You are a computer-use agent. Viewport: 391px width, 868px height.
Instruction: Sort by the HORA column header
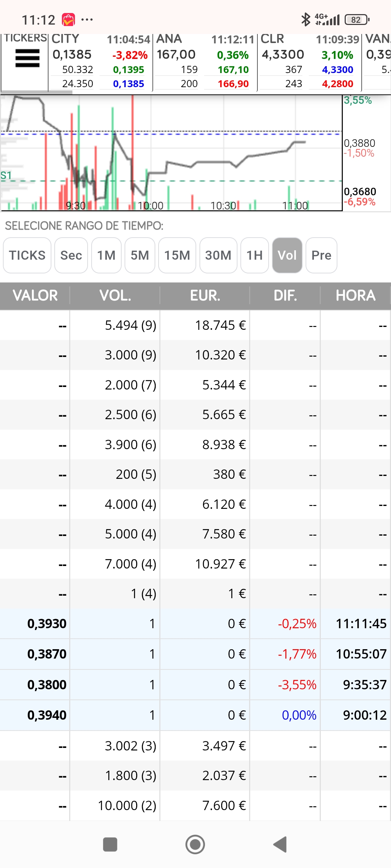pyautogui.click(x=356, y=296)
